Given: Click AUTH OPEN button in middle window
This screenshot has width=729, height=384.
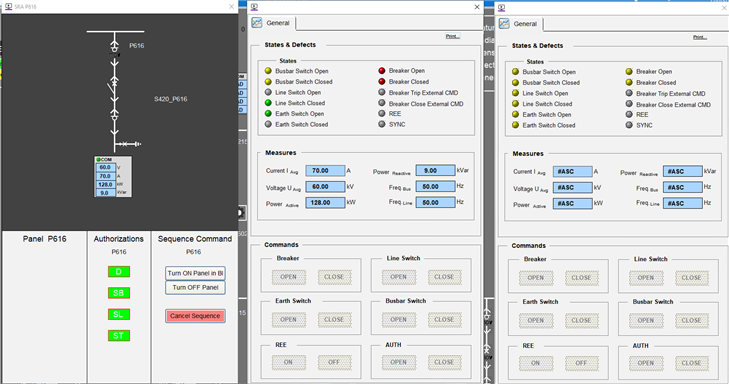Looking at the screenshot, I should point(398,362).
